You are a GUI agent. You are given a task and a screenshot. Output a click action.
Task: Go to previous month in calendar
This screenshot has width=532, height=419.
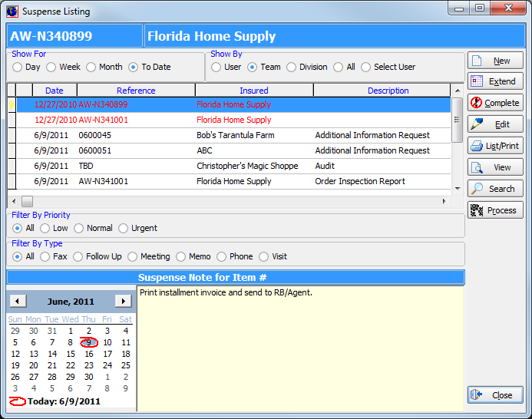[18, 301]
